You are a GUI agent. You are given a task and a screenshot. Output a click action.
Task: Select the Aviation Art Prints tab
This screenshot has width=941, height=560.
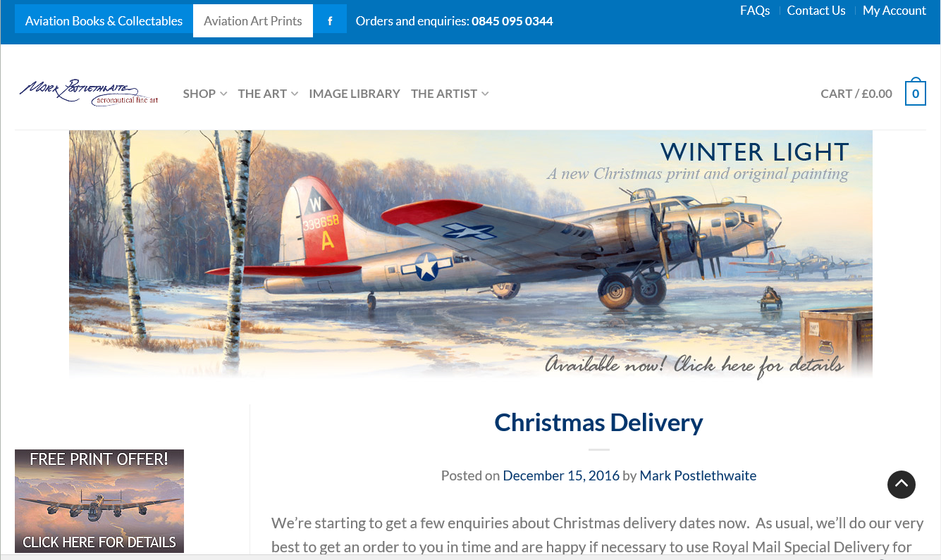[x=253, y=20]
